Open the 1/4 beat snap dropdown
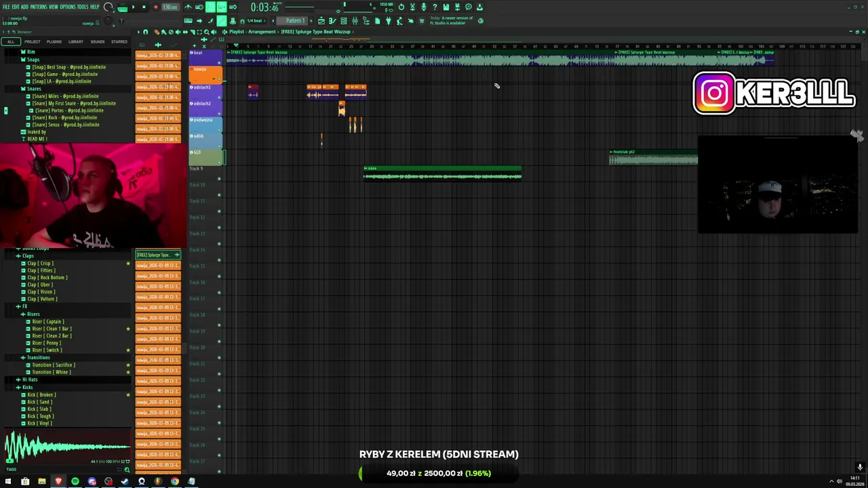The image size is (868, 488). coord(255,20)
